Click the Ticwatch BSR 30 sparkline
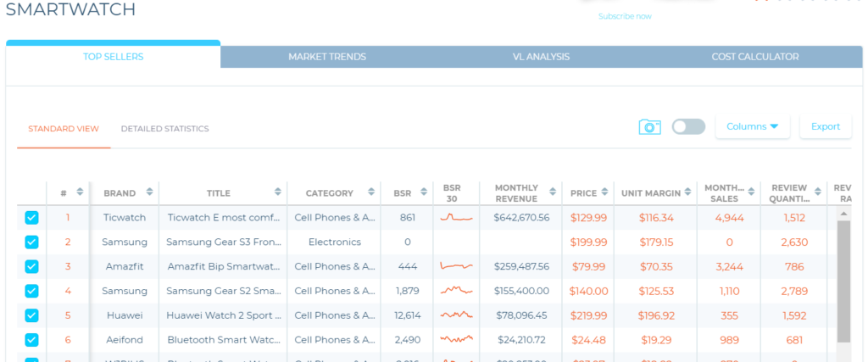 pos(457,218)
